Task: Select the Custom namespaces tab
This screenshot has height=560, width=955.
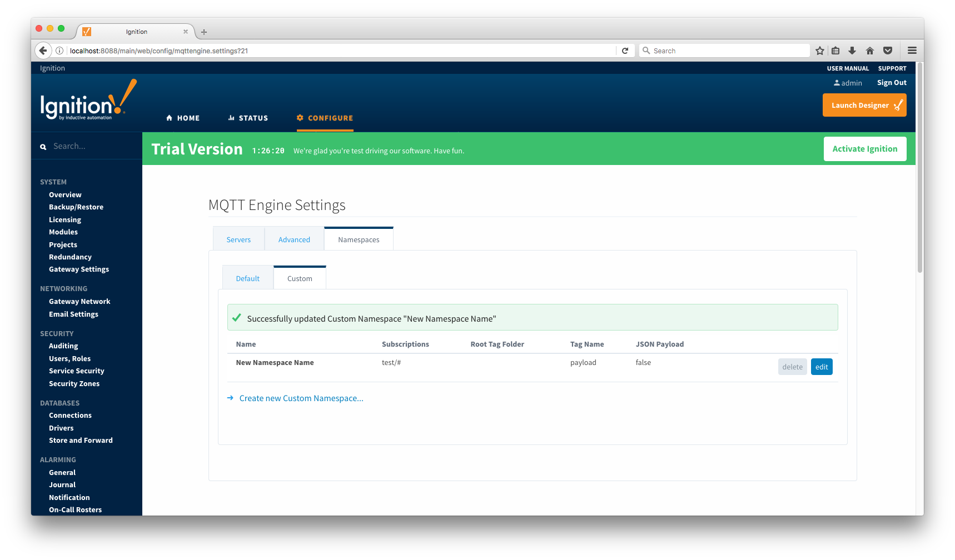Action: click(300, 278)
